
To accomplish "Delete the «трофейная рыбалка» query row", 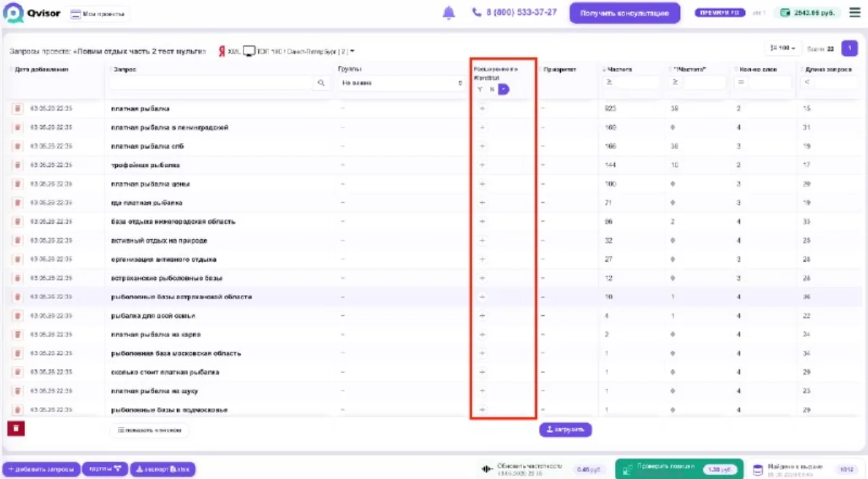I will point(18,165).
